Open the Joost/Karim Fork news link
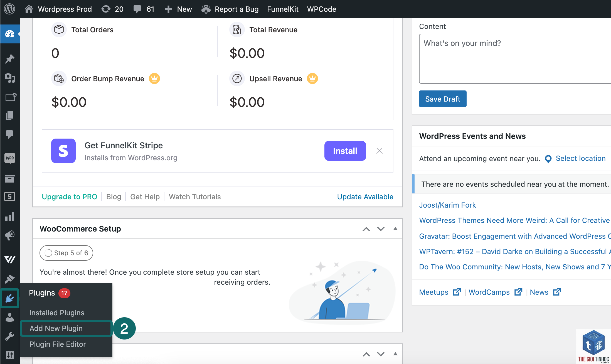This screenshot has width=611, height=364. [x=447, y=205]
